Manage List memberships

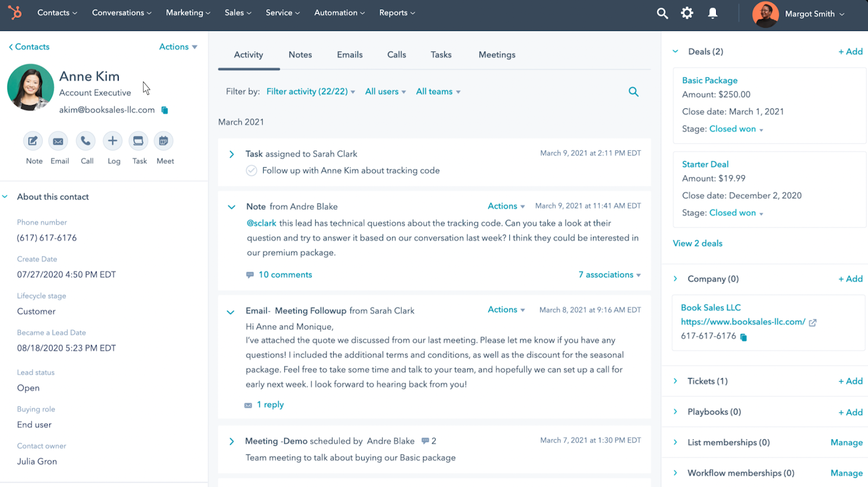846,443
